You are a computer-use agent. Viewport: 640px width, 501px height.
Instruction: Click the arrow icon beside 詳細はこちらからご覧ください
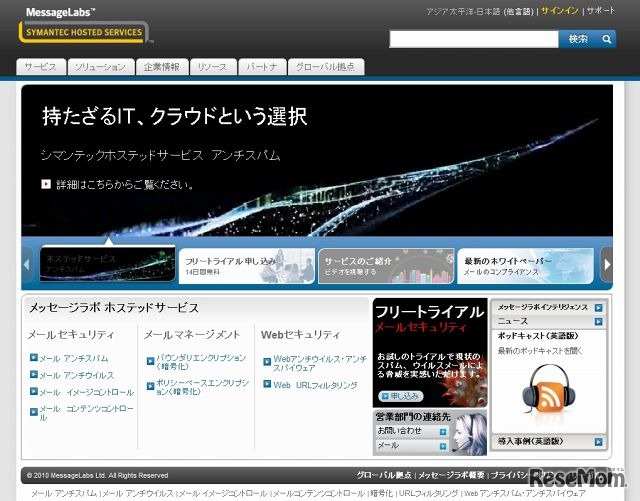coord(46,184)
